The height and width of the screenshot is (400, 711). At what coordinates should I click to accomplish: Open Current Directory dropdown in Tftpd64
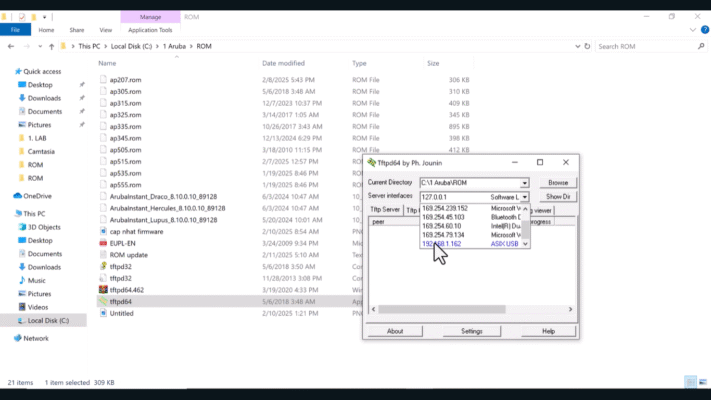tap(524, 183)
